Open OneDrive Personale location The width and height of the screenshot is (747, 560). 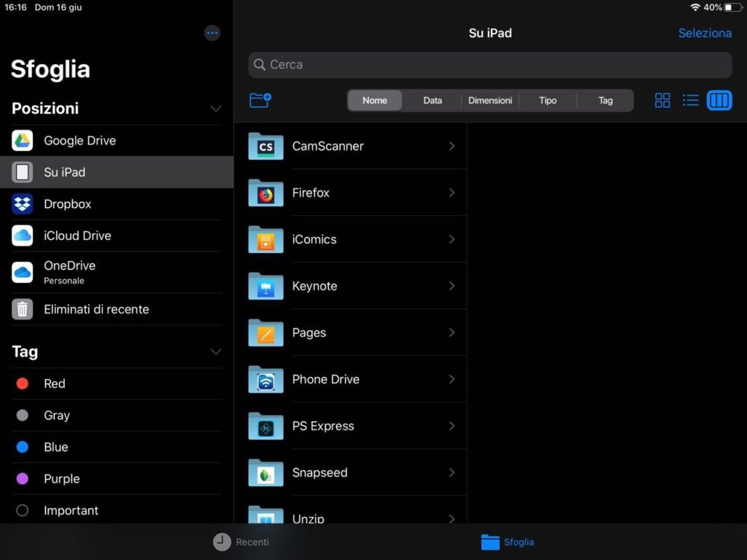point(117,272)
